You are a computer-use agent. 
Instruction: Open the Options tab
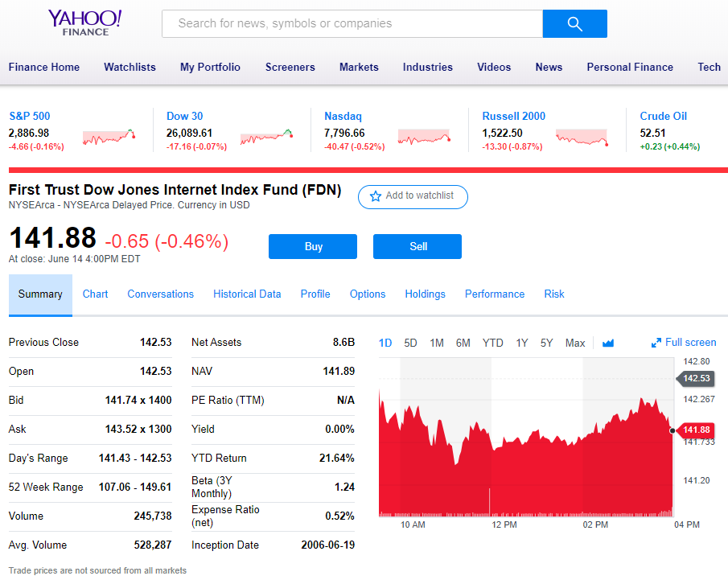click(x=368, y=294)
